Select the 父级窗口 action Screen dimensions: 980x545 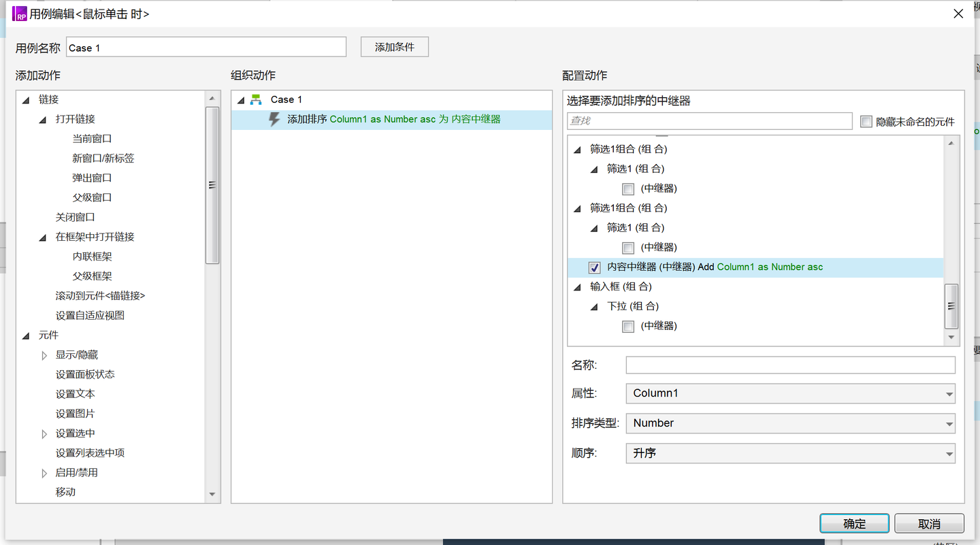92,198
